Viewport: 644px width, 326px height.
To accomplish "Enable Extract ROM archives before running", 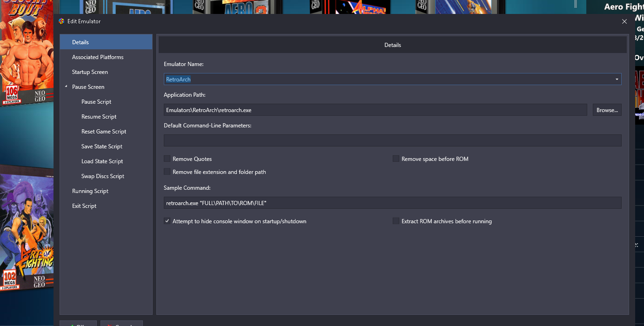I will point(396,221).
